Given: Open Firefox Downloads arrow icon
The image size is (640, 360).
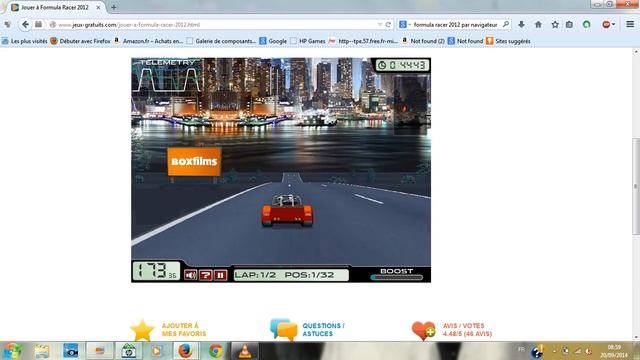Looking at the screenshot, I should [x=521, y=24].
